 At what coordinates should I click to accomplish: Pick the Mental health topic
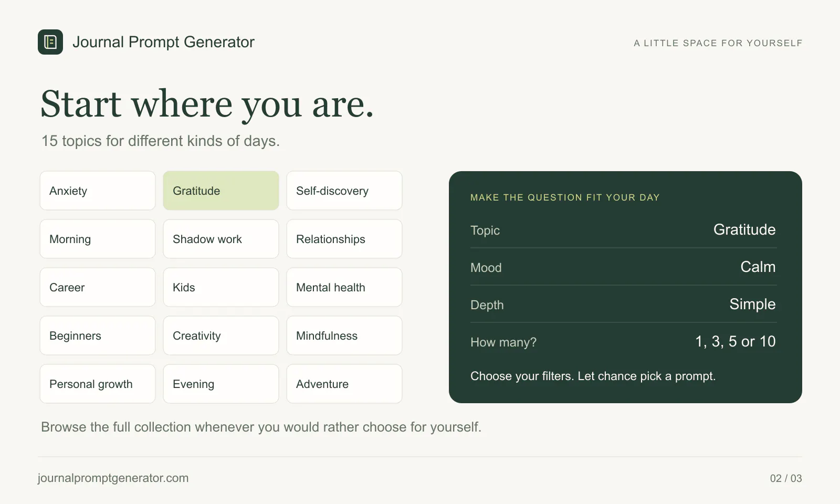[344, 287]
